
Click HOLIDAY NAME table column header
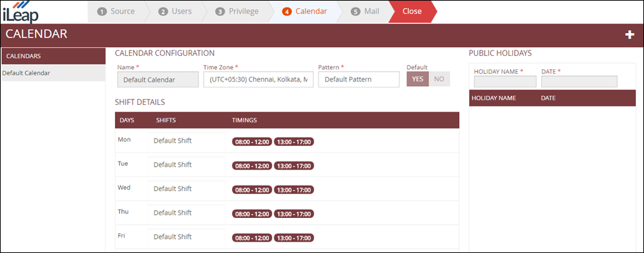(x=493, y=98)
